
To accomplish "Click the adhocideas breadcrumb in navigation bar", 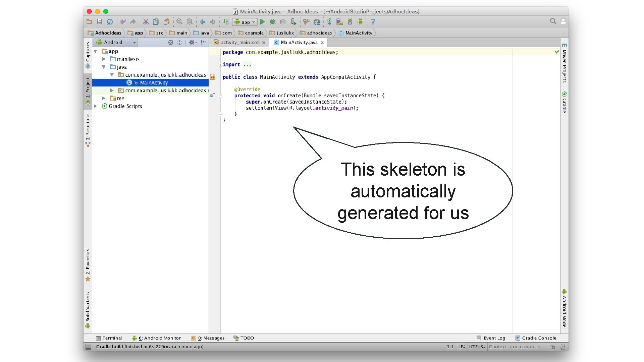I will coord(319,33).
